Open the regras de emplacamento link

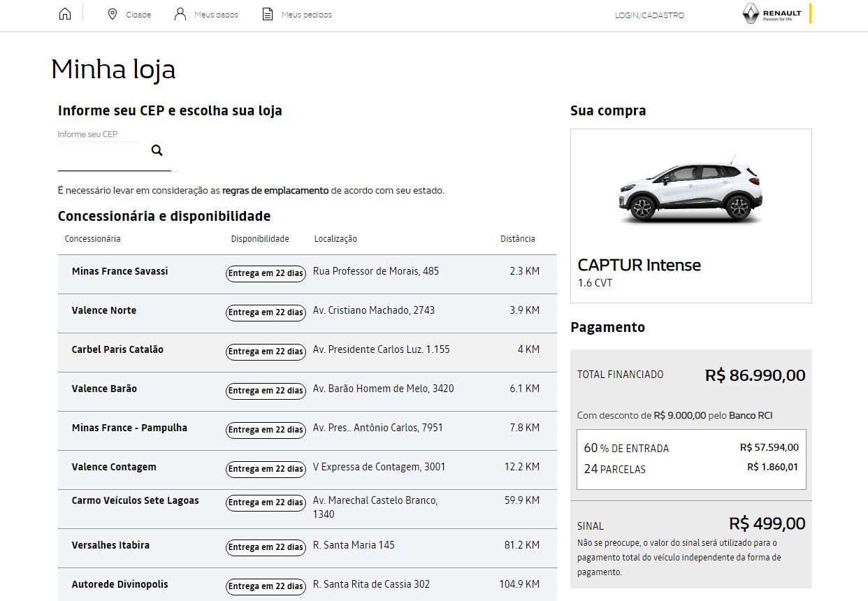[x=275, y=190]
